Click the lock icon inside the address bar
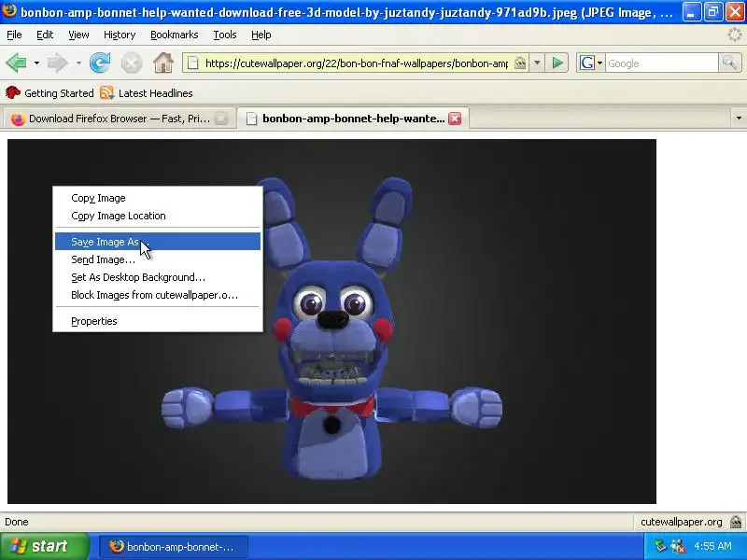 click(x=520, y=63)
